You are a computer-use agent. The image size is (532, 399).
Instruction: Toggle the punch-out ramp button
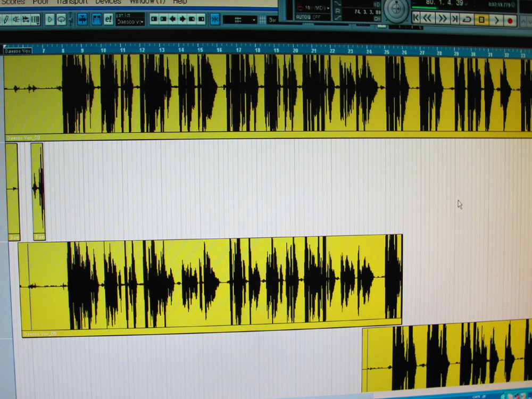(x=338, y=18)
